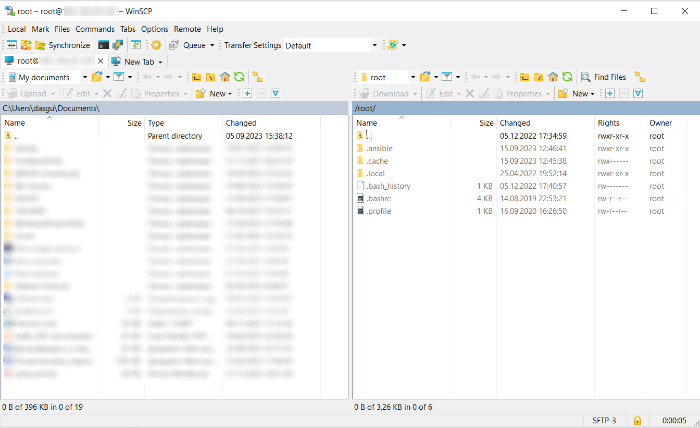Screen dimensions: 700x428
Task: Open the New Tab tab
Action: coord(139,61)
